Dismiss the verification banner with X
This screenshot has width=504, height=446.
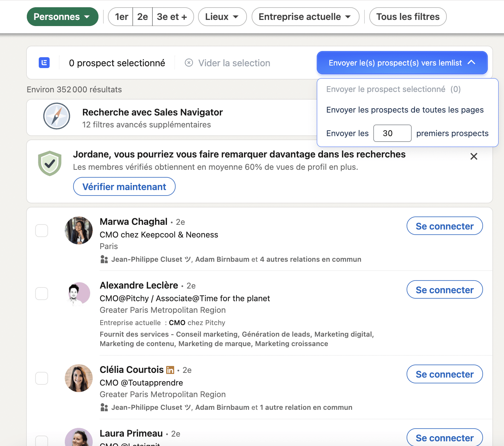pyautogui.click(x=474, y=156)
